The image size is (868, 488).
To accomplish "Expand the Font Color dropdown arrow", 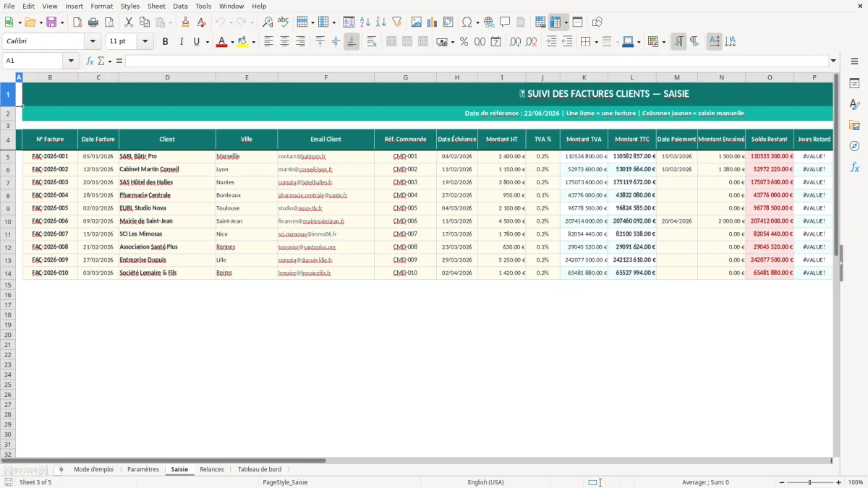I will (232, 42).
